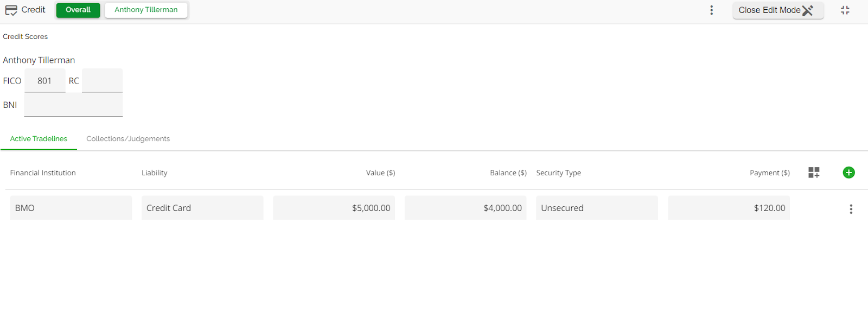Click the Credit card icon in header
The height and width of the screenshot is (331, 868).
11,10
